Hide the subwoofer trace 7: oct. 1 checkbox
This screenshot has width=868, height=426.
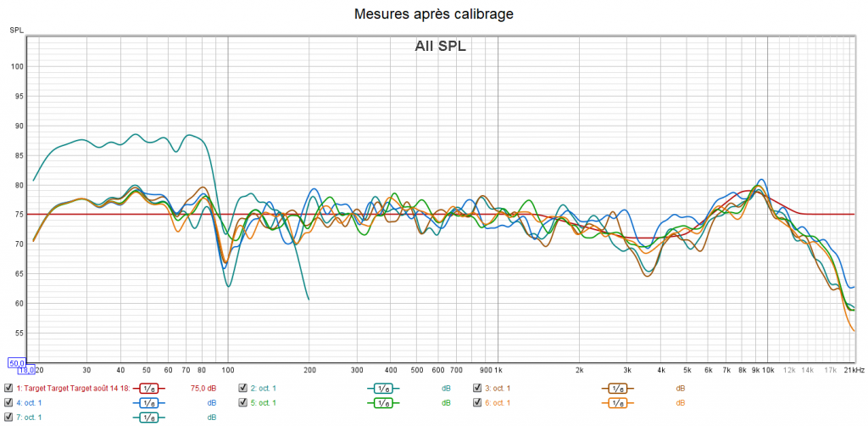coord(8,417)
